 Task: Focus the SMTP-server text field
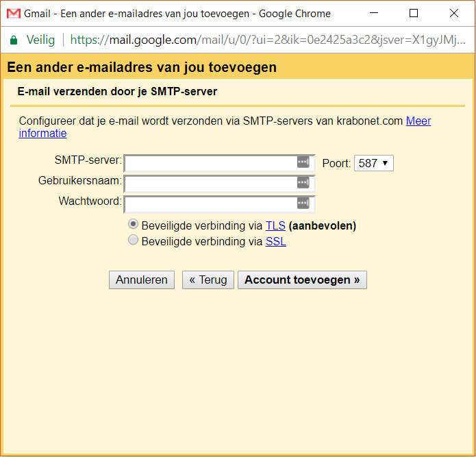click(210, 163)
